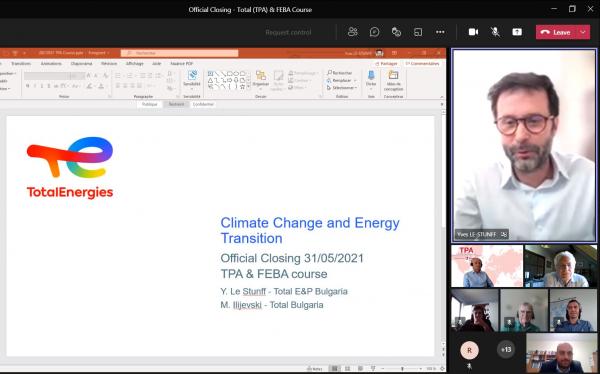Click the TotalEnergies logo on slide

pos(70,168)
